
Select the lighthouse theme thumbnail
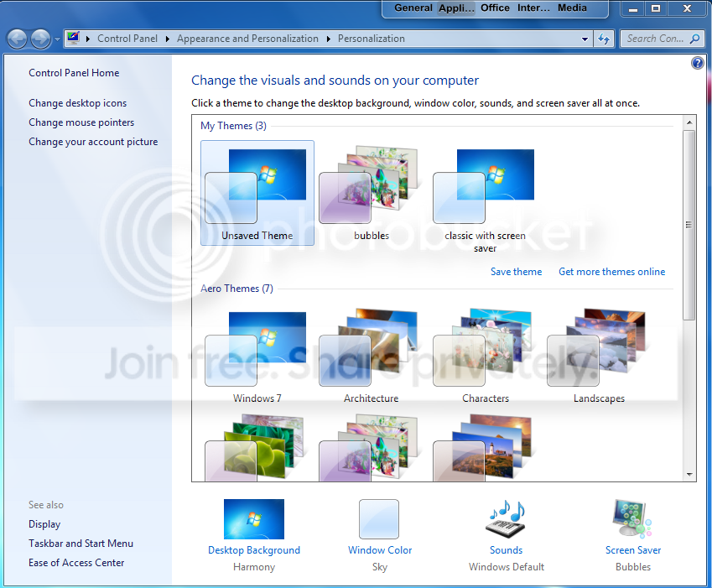[x=485, y=447]
